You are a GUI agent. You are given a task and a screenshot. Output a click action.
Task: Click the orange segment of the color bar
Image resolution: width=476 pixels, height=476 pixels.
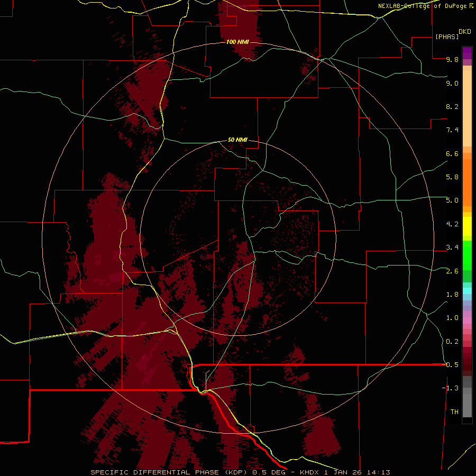(x=467, y=182)
